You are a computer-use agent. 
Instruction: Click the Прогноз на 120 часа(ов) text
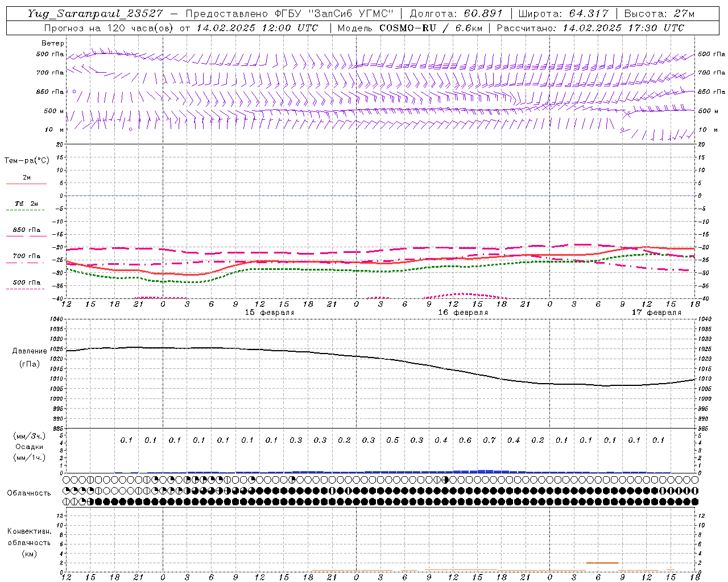click(109, 28)
